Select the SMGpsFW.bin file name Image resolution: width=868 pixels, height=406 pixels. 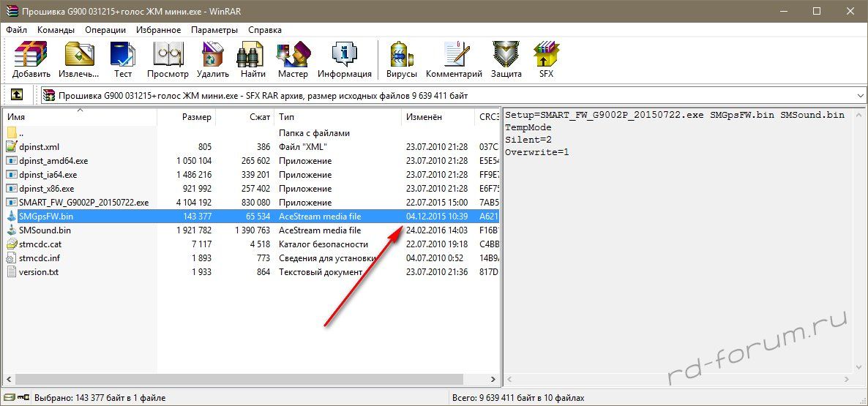point(45,217)
